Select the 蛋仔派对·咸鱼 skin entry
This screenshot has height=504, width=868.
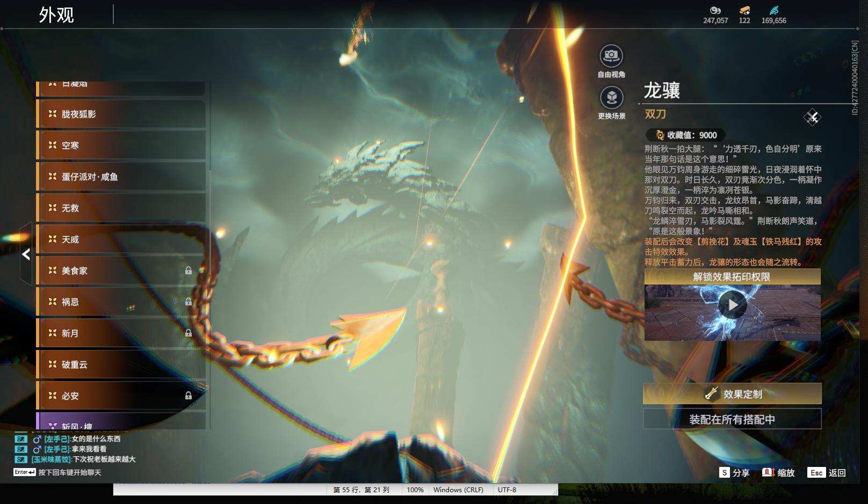tap(121, 177)
